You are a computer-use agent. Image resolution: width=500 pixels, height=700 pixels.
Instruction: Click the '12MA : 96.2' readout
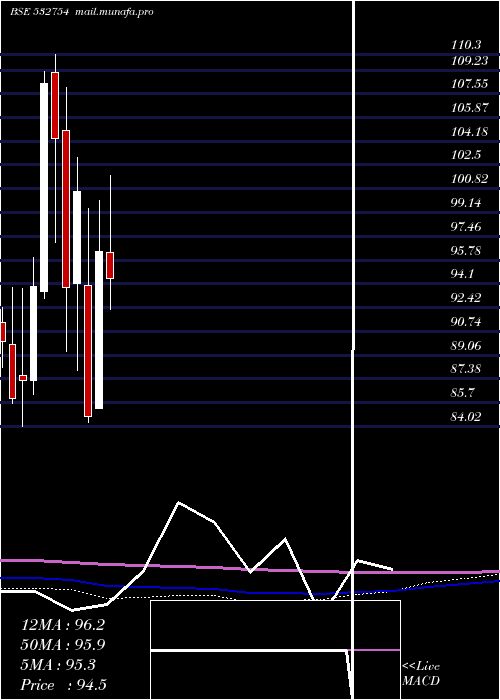pyautogui.click(x=63, y=625)
